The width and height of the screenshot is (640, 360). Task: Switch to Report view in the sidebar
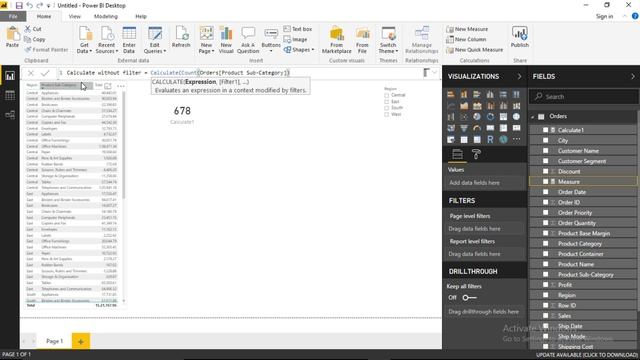click(10, 76)
